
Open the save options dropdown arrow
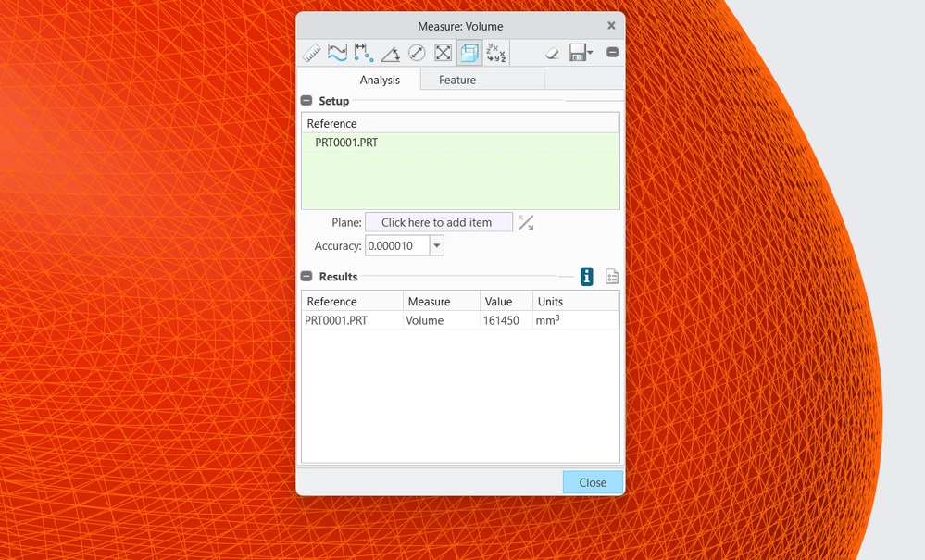coord(591,53)
